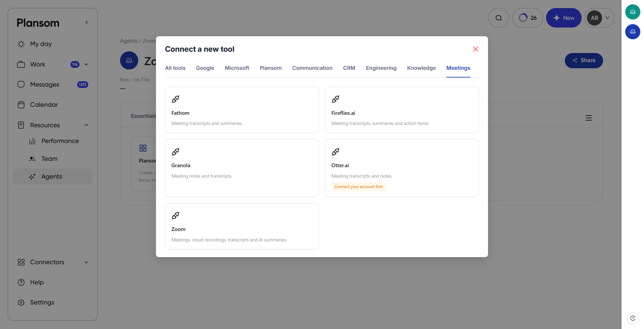The width and height of the screenshot is (644, 329).
Task: Click the Connectors grid icon
Action: click(21, 262)
